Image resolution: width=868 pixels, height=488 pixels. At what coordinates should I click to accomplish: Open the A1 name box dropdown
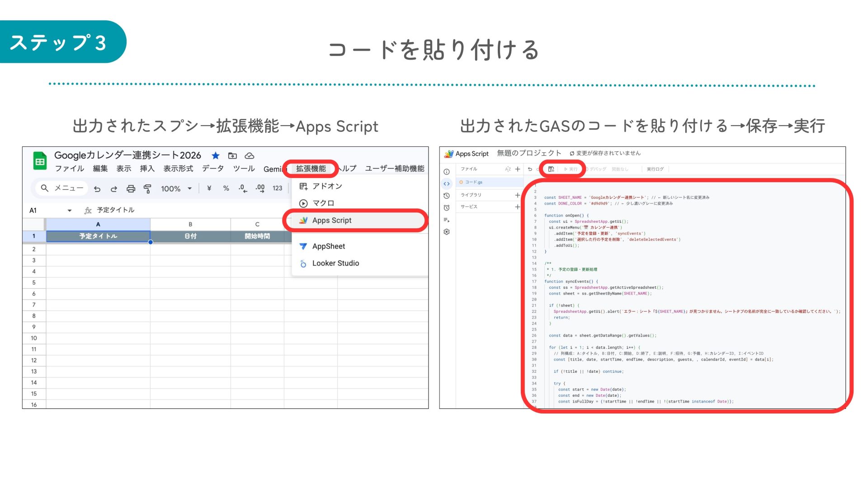pos(70,210)
